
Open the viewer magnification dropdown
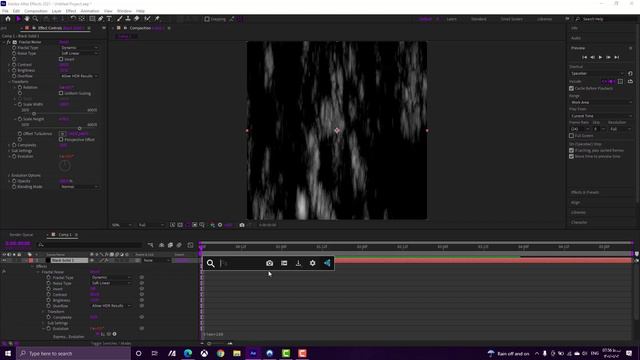pos(122,225)
